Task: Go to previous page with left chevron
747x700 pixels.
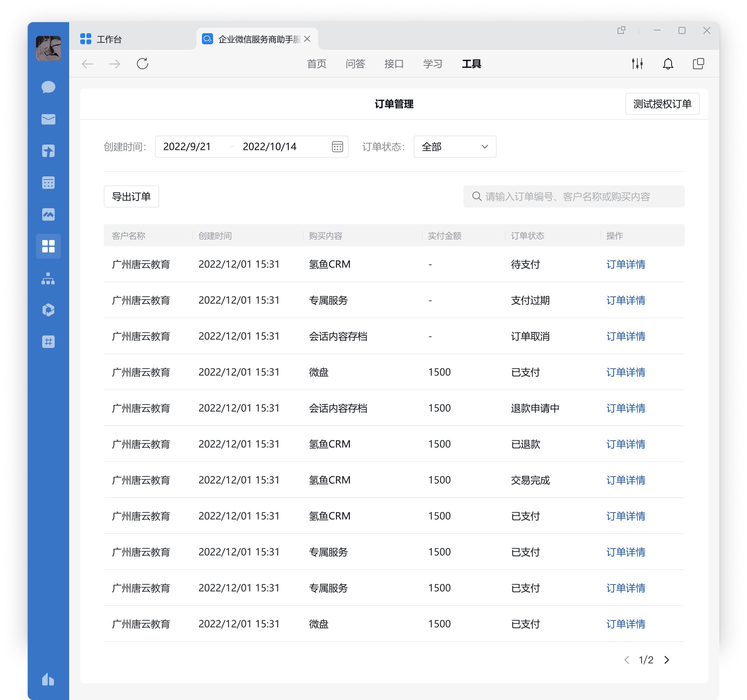Action: 627,660
